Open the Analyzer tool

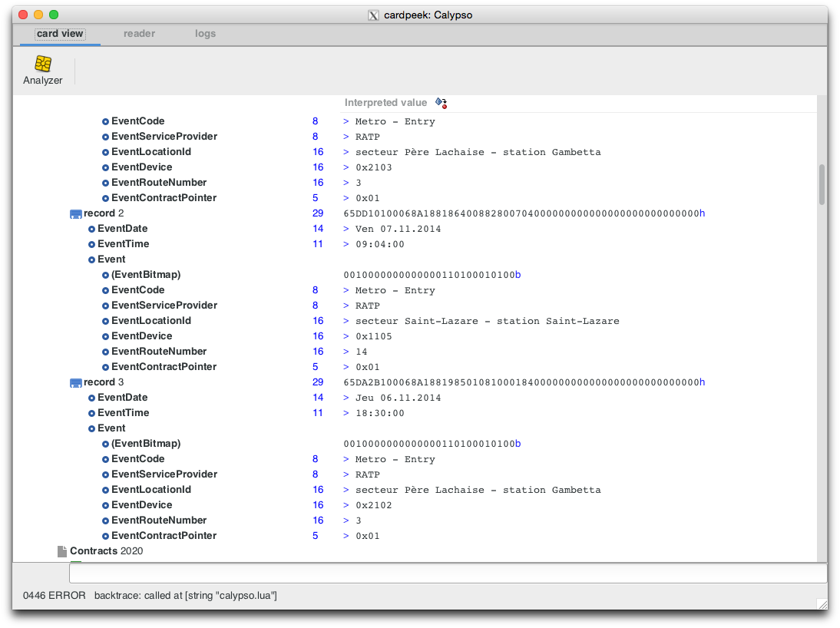(x=43, y=70)
